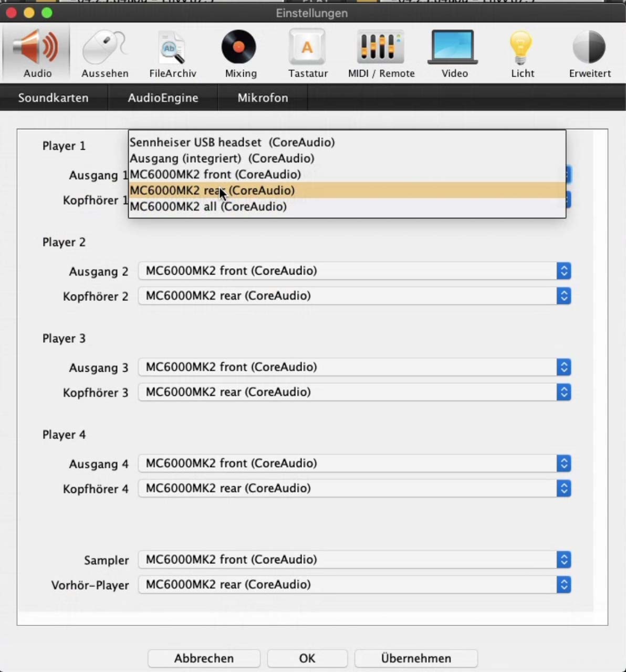Open the Erweitert advanced settings
Screen dimensions: 626x672
[x=589, y=54]
